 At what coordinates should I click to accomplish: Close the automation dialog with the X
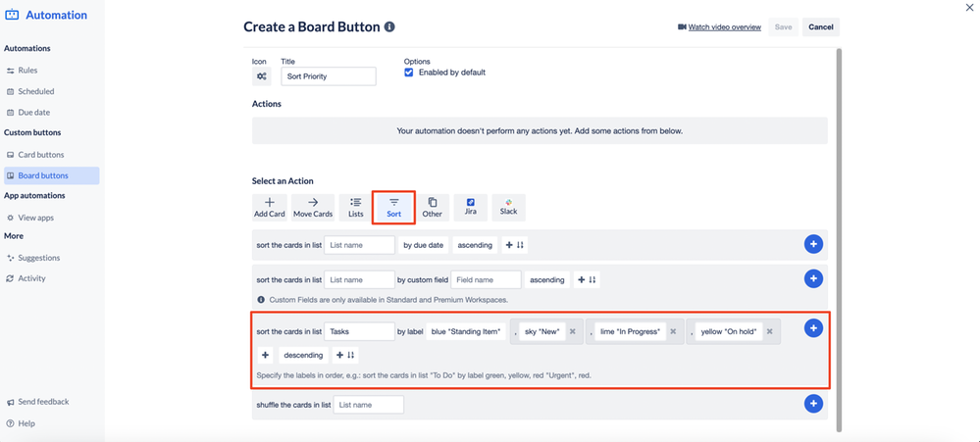coord(969,8)
